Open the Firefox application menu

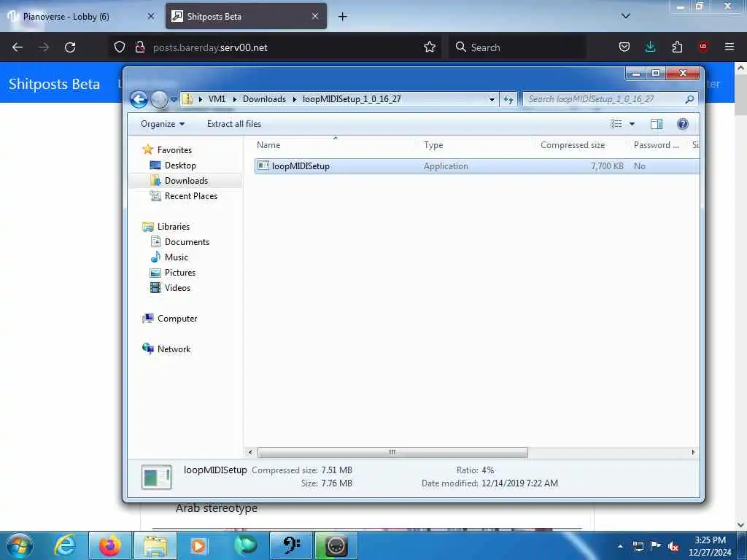pos(729,47)
